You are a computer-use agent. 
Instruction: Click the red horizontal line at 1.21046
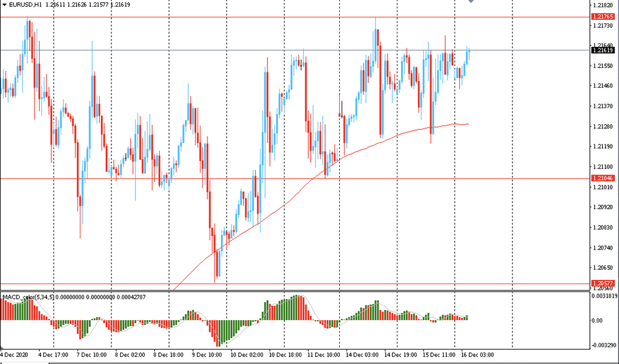point(295,178)
